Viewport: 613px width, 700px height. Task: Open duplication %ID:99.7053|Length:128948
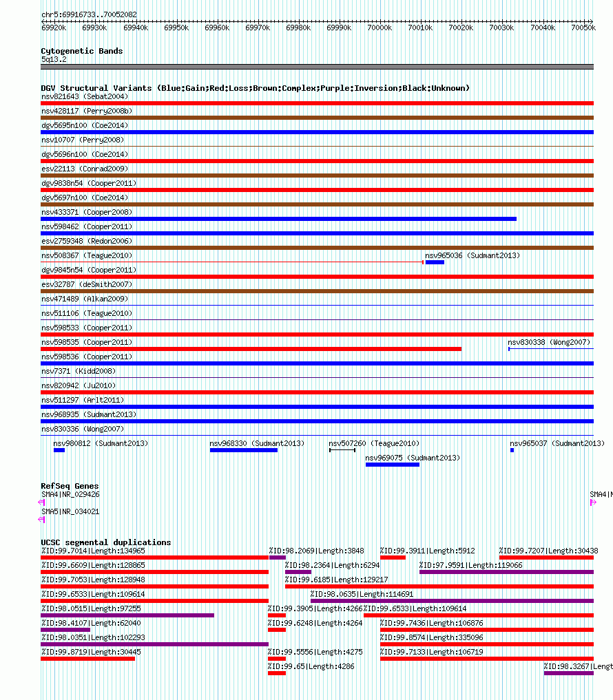point(93,580)
